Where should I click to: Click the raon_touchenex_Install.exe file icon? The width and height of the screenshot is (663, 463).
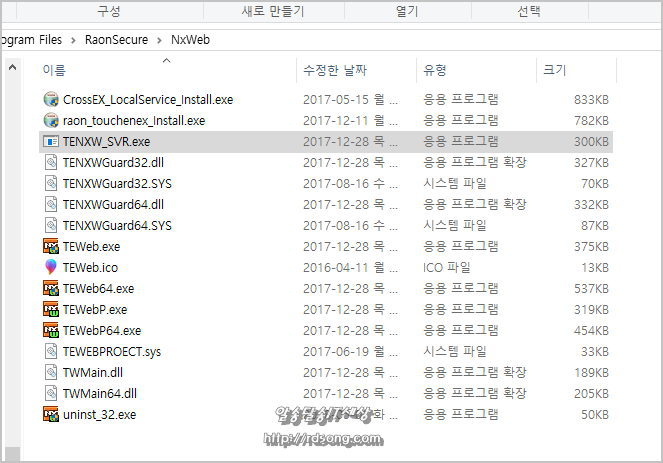[x=52, y=120]
